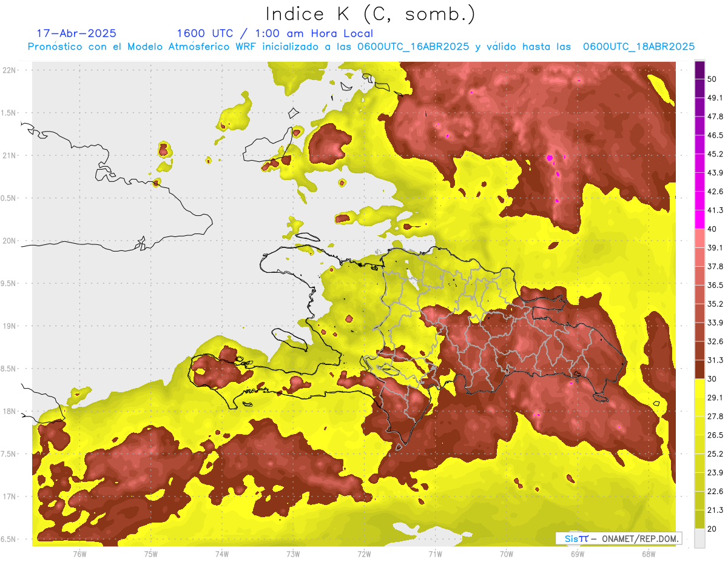This screenshot has height=562, width=728.
Task: Pick the dark brown swatch between 30 and 31.3
Action: coord(699,369)
